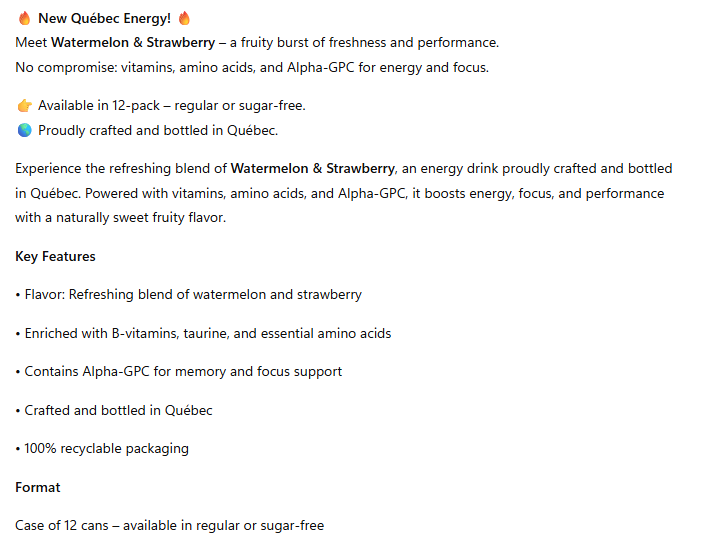Click bold "Watermelon & Strawberry" in the Experience paragraph
This screenshot has width=717, height=546.
pos(313,168)
